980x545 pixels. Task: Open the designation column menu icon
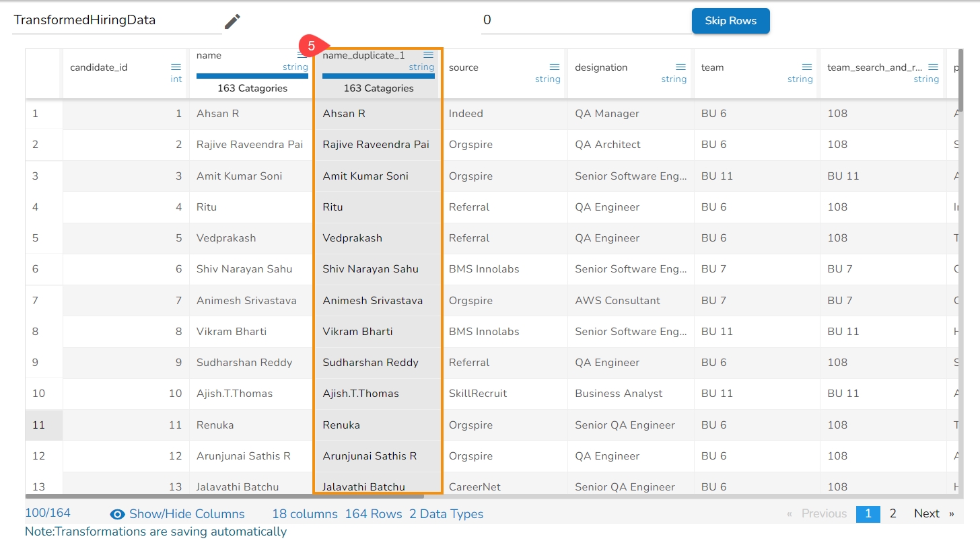(680, 67)
